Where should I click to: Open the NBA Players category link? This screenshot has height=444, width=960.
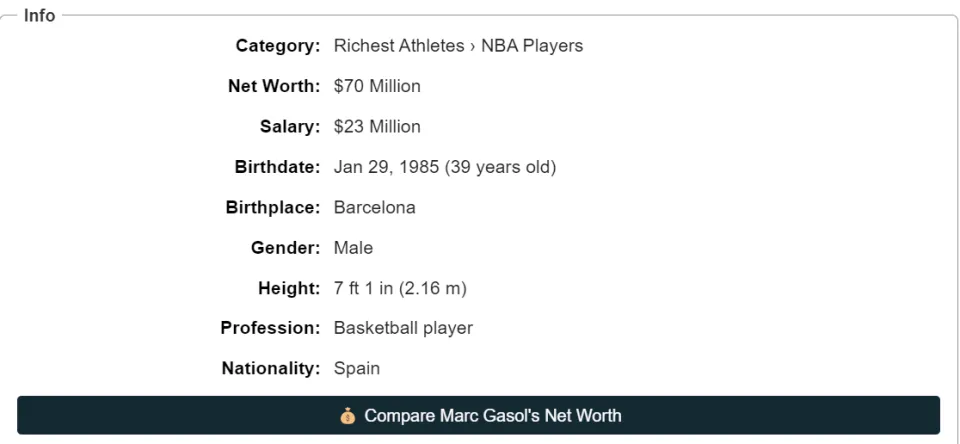[x=532, y=46]
